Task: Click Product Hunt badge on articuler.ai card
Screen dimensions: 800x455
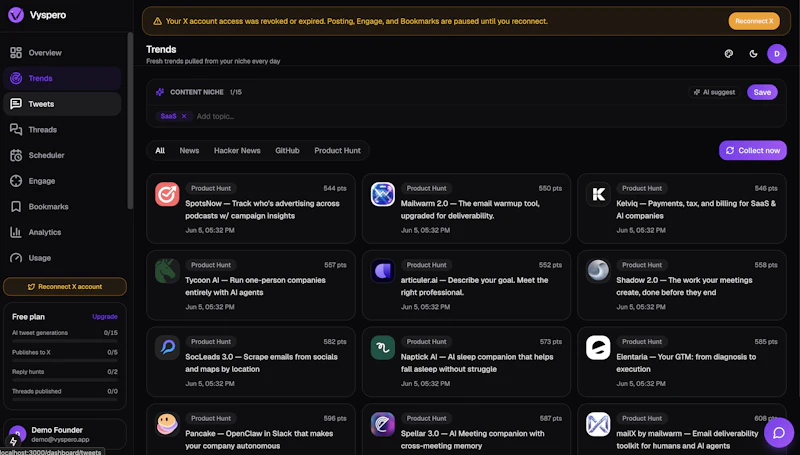Action: pos(427,265)
